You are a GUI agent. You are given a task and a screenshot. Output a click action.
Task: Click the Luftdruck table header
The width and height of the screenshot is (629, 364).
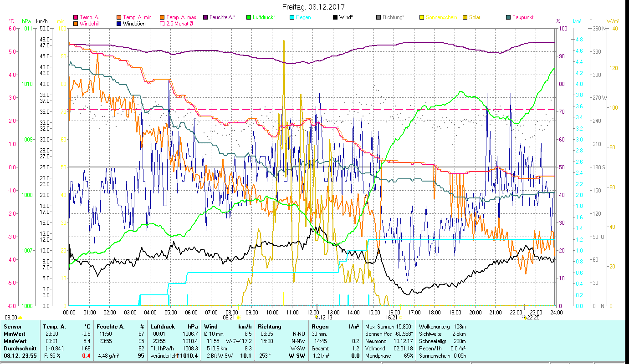point(163,327)
